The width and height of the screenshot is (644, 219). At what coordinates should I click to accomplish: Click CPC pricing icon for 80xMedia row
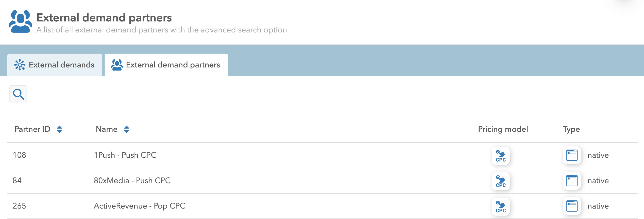(x=501, y=181)
